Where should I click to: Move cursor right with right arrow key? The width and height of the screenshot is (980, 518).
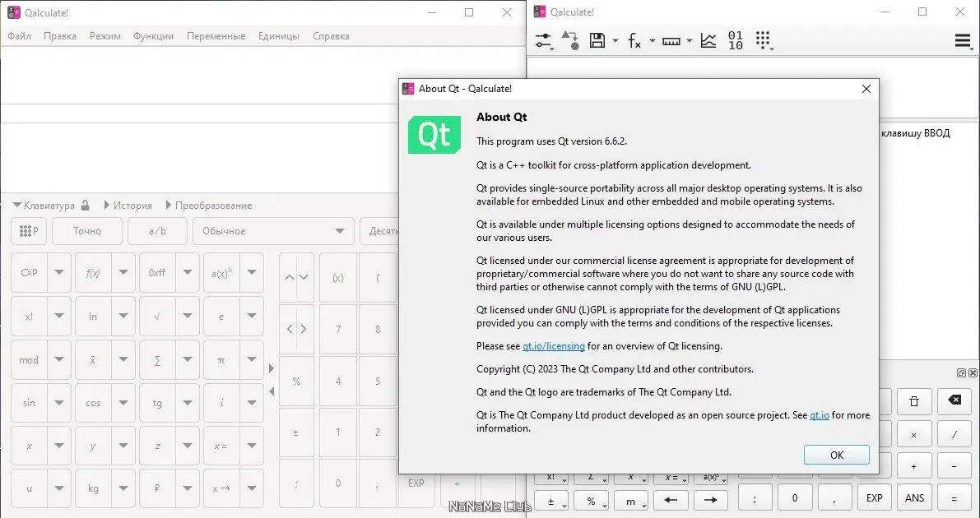coord(711,501)
